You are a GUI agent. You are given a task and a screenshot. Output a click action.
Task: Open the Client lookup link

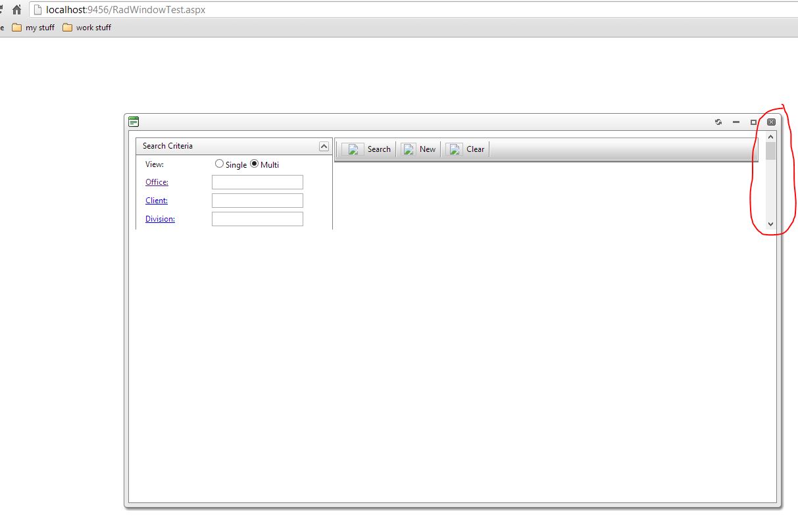157,201
